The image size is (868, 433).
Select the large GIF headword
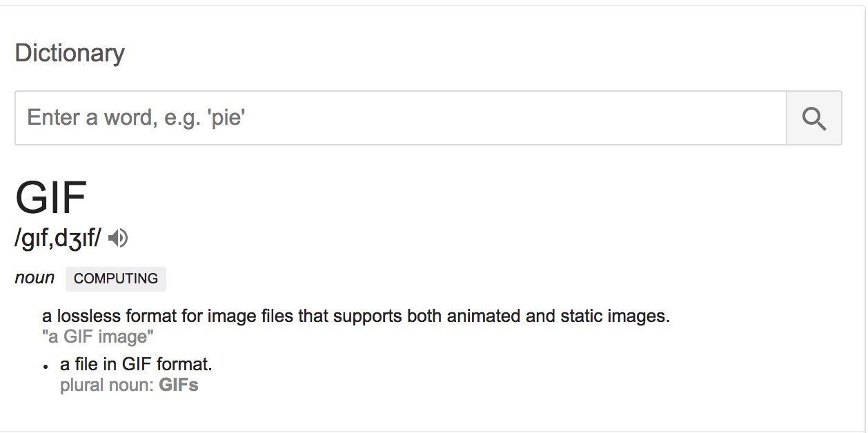(x=51, y=197)
